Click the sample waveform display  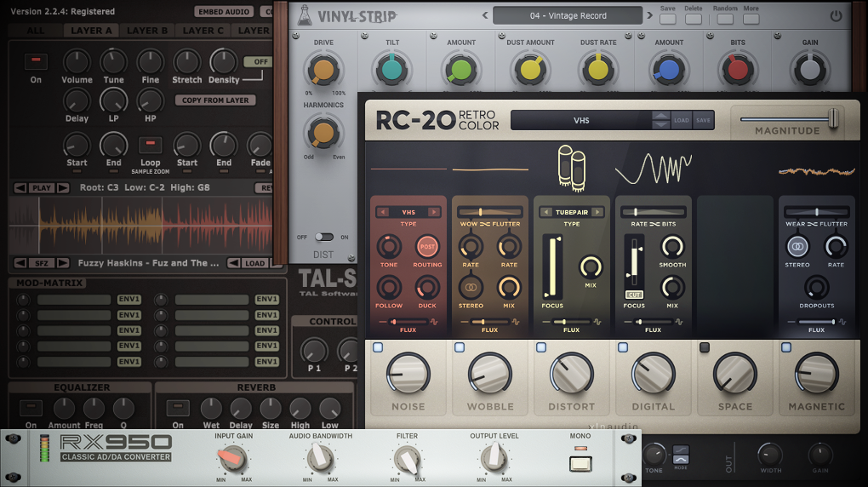coord(141,225)
